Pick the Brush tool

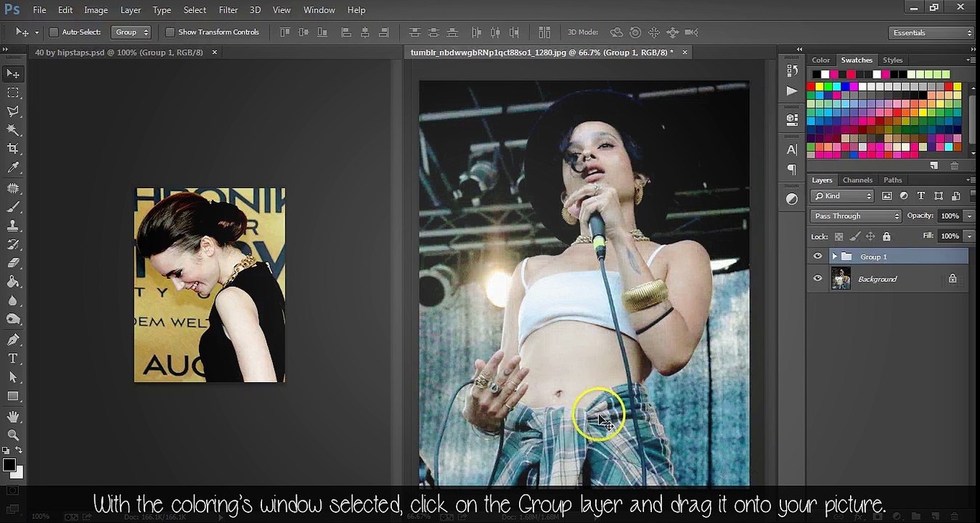(13, 207)
